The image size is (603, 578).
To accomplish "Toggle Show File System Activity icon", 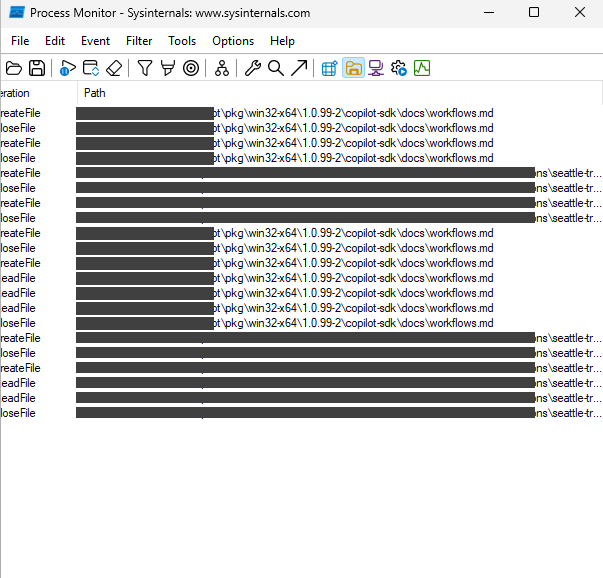I will pyautogui.click(x=353, y=68).
